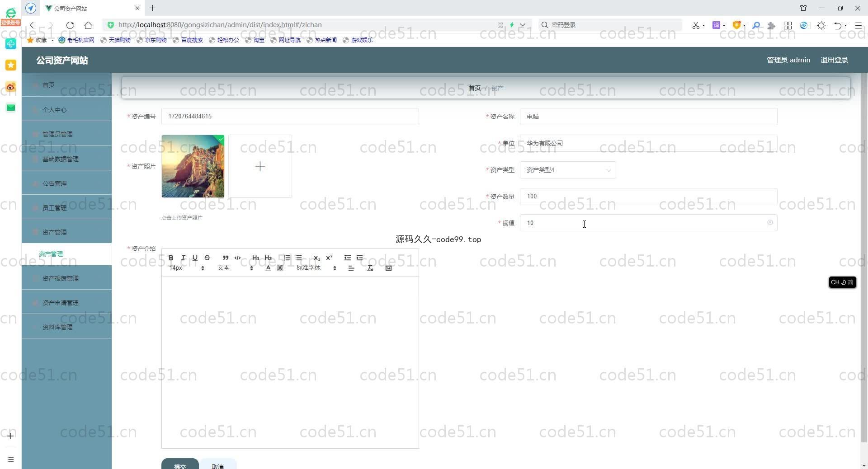Open the text alignment options
Screen dimensions: 868x469
tap(351, 268)
